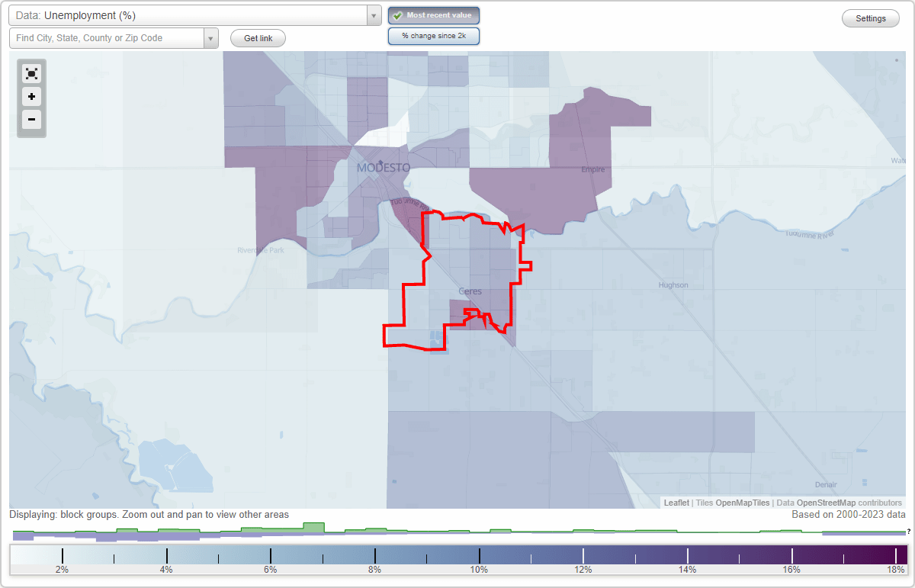Click inside the Find City search field
The height and width of the screenshot is (588, 915).
(107, 37)
